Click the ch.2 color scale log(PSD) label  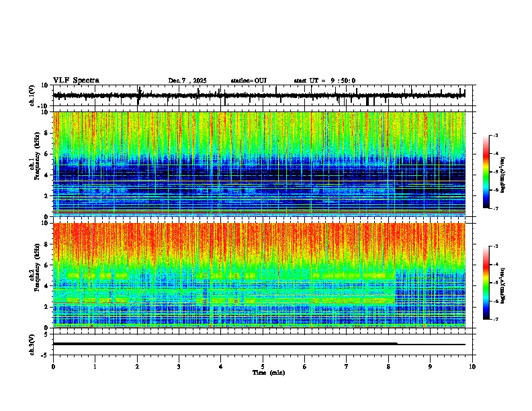pos(502,286)
